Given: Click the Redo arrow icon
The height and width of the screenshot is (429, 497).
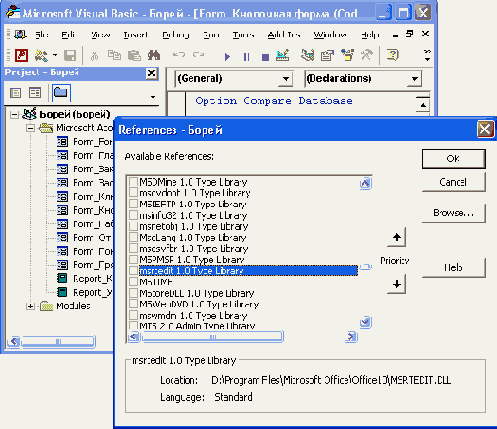Looking at the screenshot, I should tap(199, 55).
